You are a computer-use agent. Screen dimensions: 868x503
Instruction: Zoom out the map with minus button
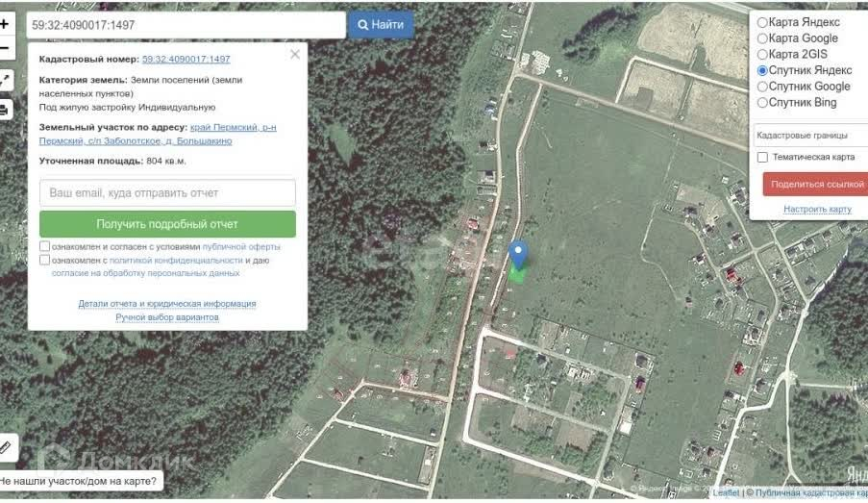(x=5, y=48)
